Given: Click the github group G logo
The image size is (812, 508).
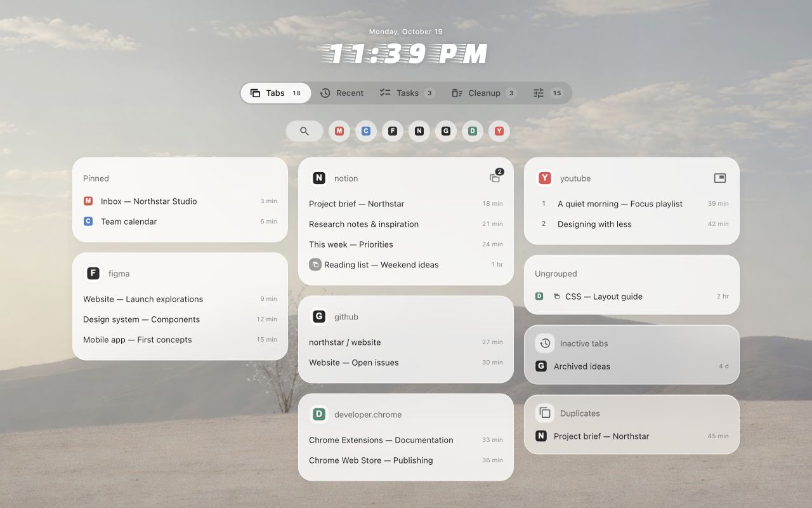Looking at the screenshot, I should (x=319, y=317).
